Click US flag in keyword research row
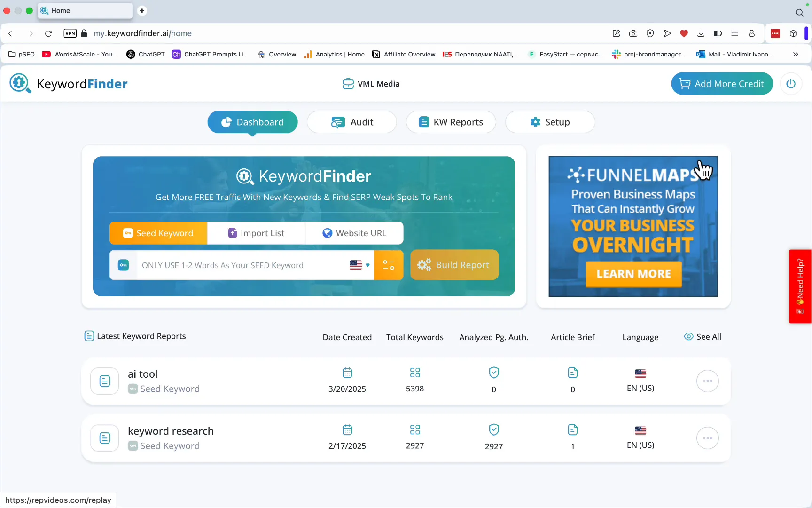Viewport: 812px width, 508px height. point(640,430)
